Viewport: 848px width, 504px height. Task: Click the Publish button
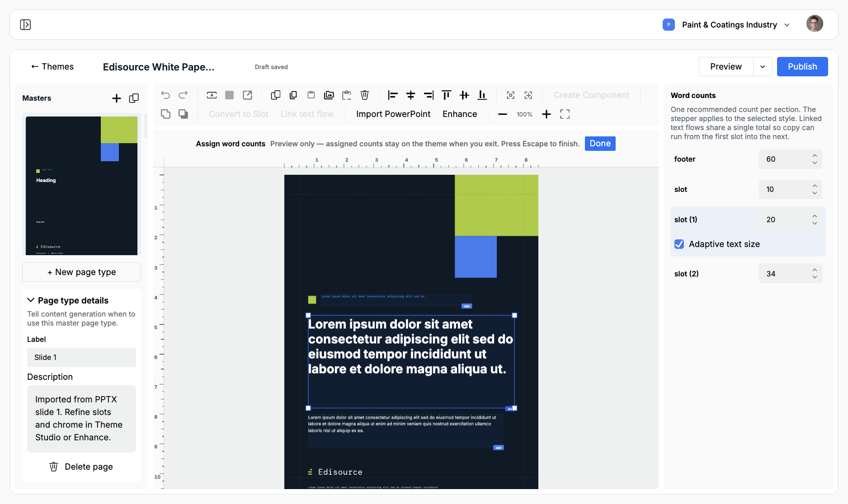point(802,66)
